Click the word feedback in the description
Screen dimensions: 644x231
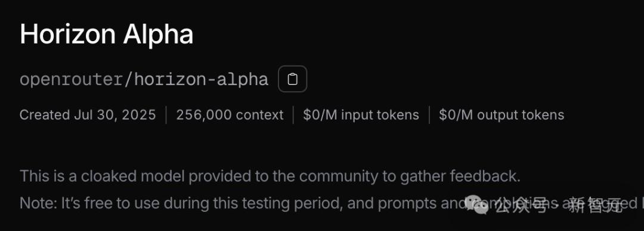[485, 176]
